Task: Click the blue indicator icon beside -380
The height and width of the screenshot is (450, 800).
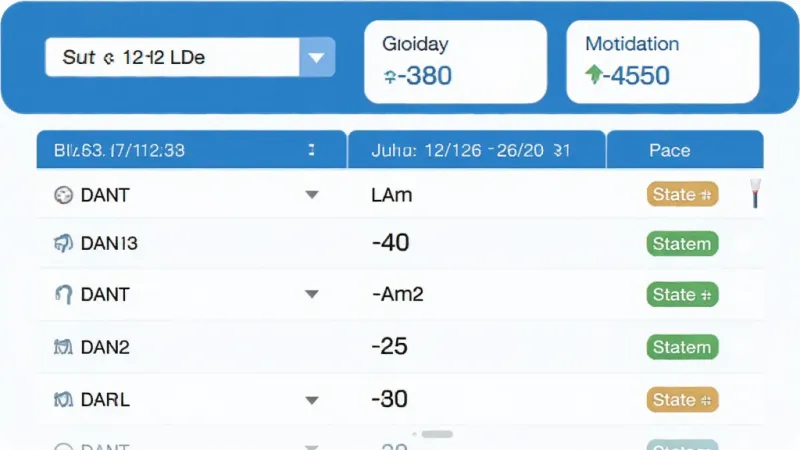Action: tap(390, 77)
